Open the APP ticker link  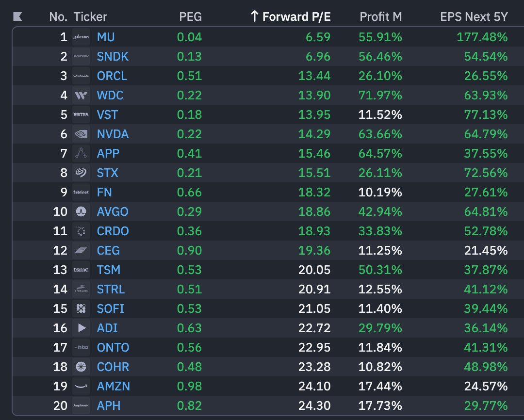tap(108, 153)
